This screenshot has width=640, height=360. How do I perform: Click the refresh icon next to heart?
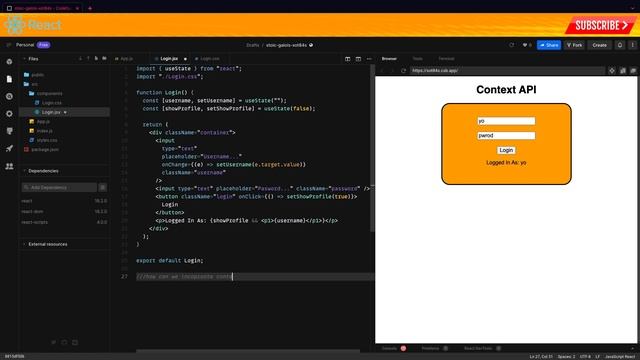pos(511,45)
